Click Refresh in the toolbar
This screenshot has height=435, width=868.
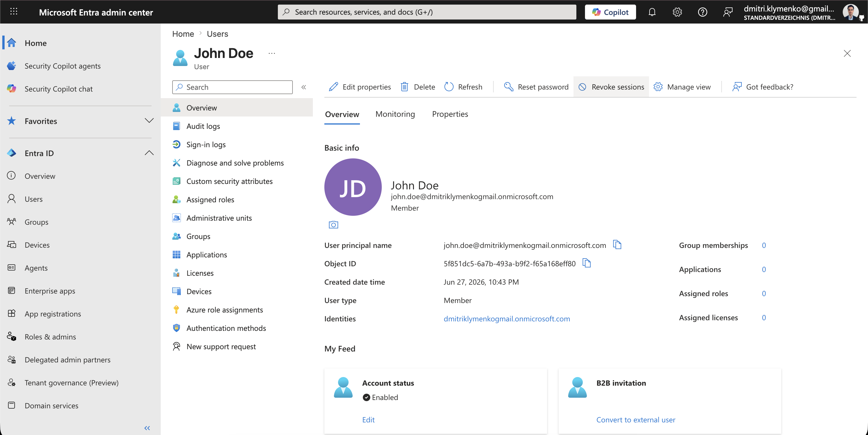point(463,87)
